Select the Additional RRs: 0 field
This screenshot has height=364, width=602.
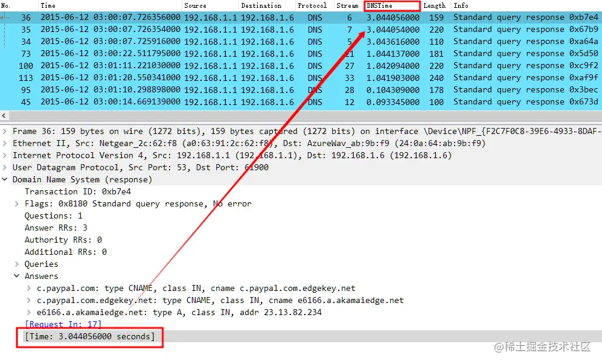pos(66,252)
